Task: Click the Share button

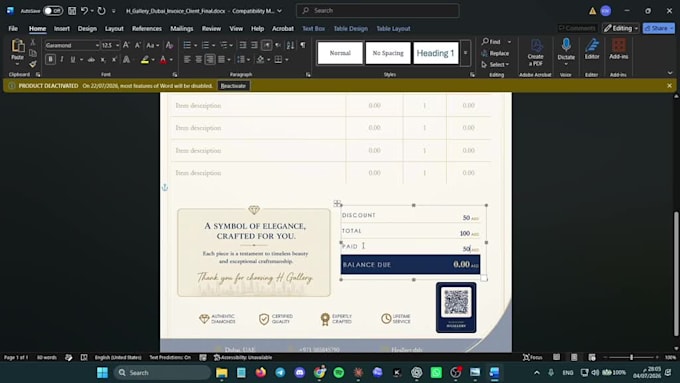Action: [x=659, y=28]
